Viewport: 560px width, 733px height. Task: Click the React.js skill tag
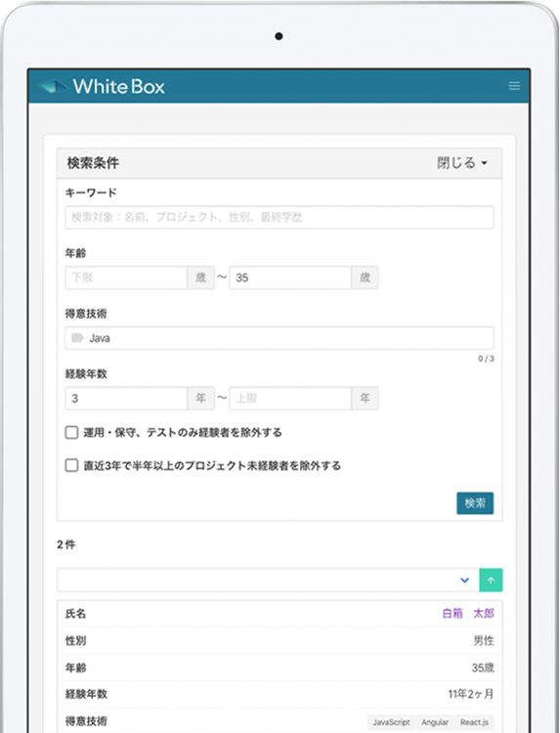coord(474,722)
